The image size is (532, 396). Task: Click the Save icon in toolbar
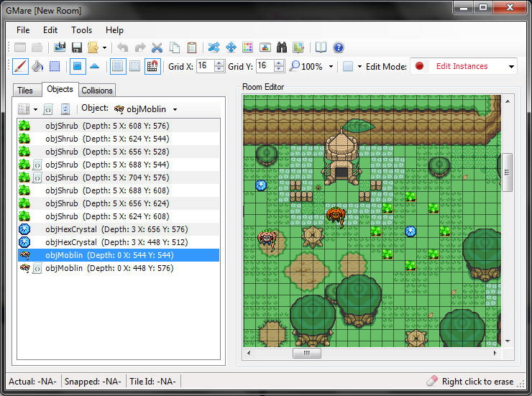[76, 47]
